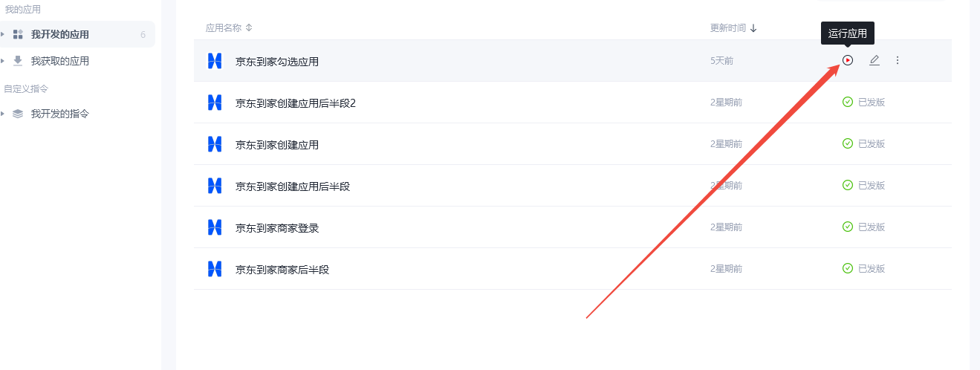Expand the 我开发的应用 tree arrow
Viewport: 980px width, 370px height.
3,34
